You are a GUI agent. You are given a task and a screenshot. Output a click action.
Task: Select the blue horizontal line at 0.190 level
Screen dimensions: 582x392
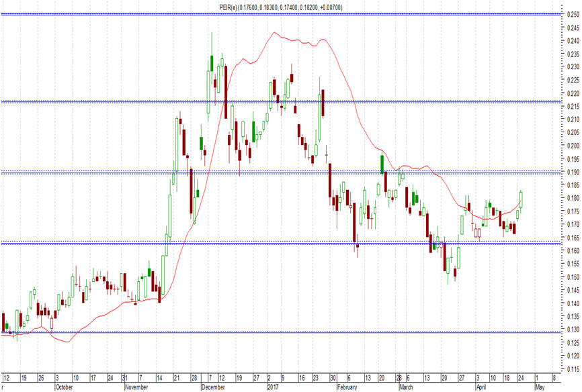[x=282, y=173]
